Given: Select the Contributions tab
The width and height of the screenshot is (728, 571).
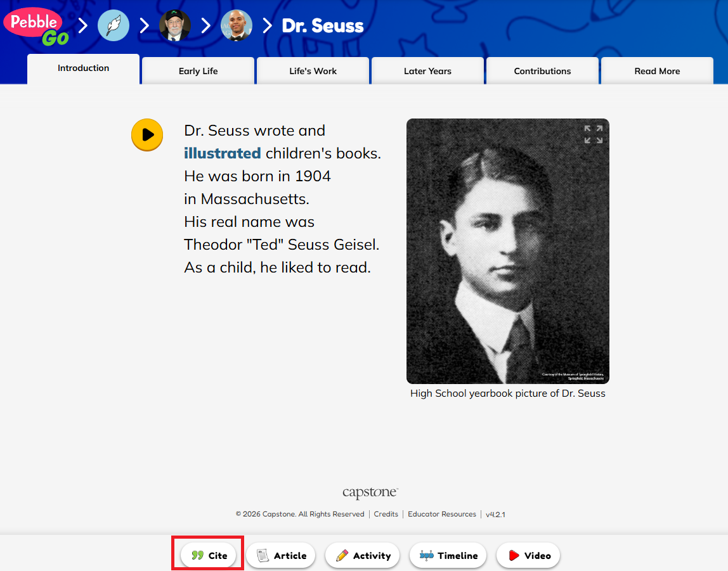Looking at the screenshot, I should click(542, 71).
